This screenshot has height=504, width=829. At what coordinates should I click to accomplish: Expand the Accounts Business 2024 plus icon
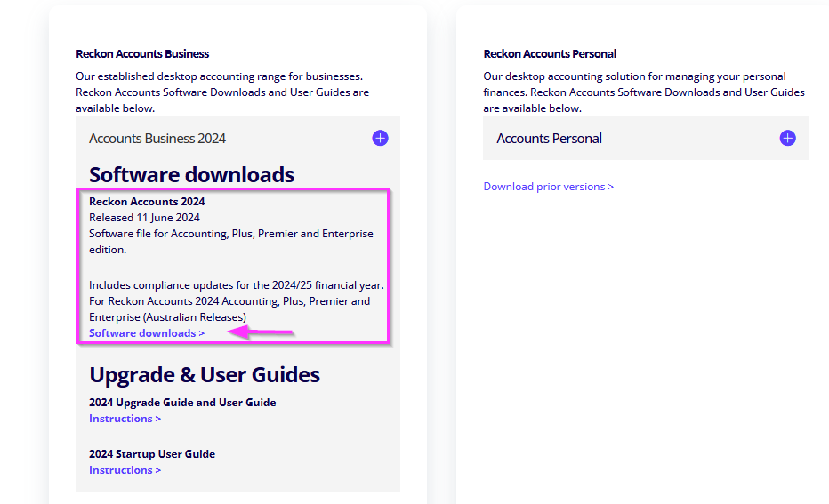(380, 139)
